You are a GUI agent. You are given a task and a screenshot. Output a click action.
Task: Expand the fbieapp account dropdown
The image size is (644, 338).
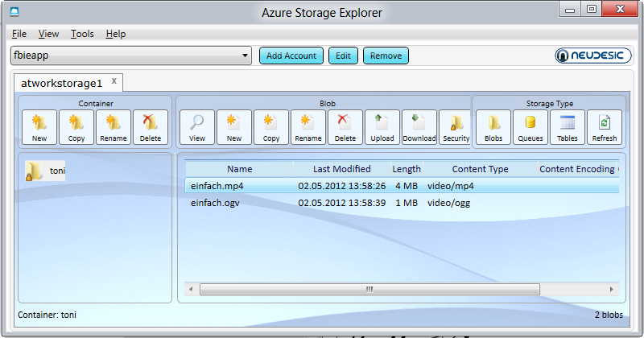pyautogui.click(x=246, y=56)
